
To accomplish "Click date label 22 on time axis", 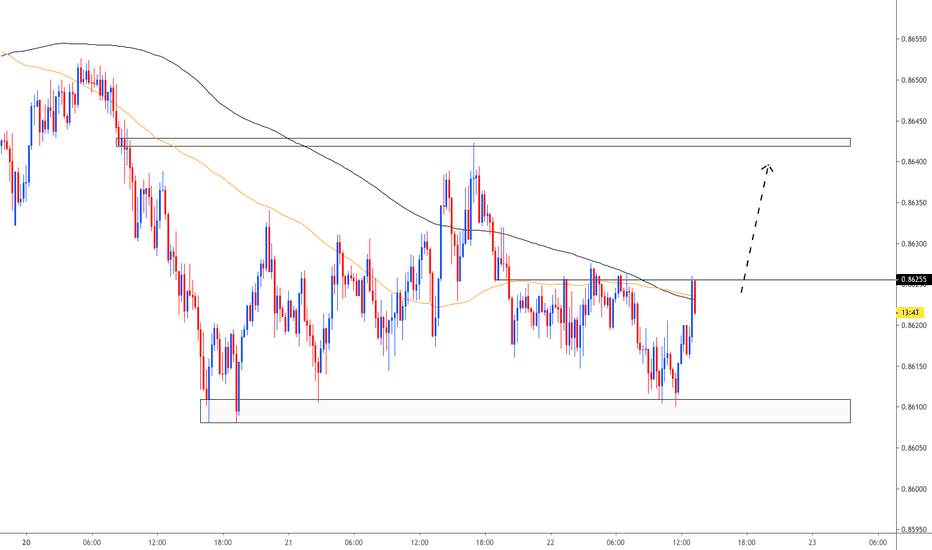I will pos(550,541).
